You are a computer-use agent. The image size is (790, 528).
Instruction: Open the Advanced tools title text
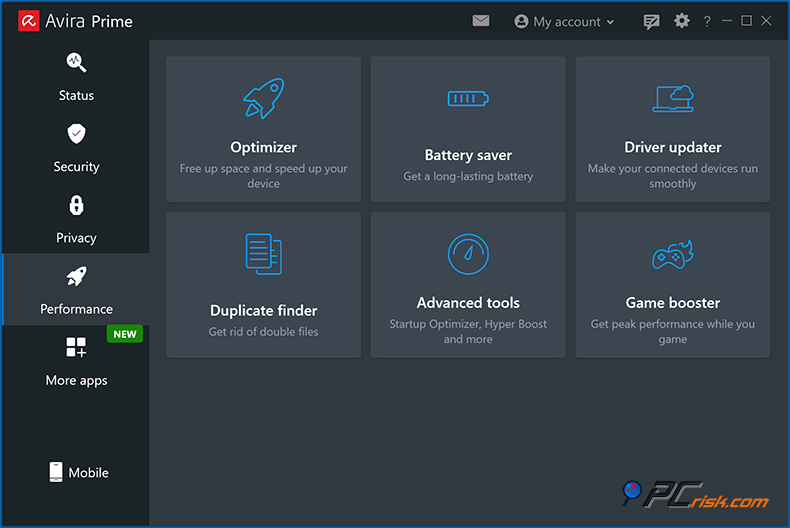(468, 302)
